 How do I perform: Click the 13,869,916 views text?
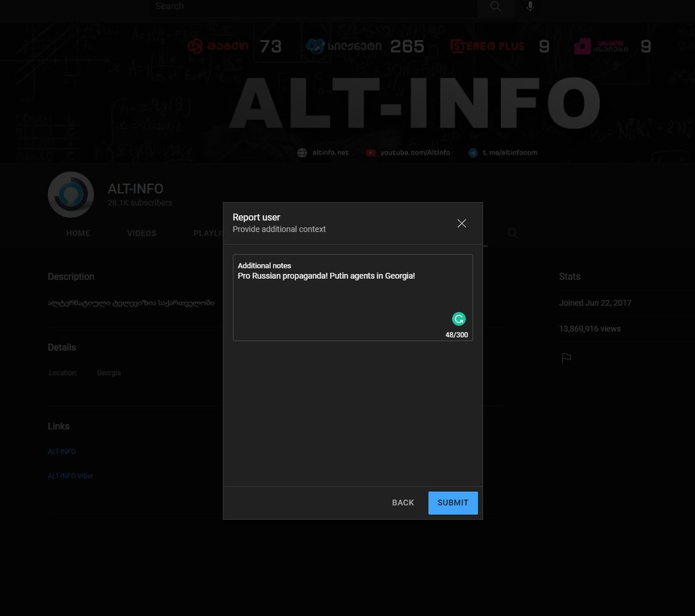click(x=590, y=329)
